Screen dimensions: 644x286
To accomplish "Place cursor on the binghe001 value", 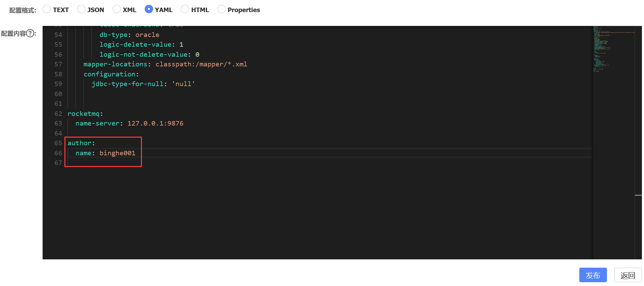I will [x=117, y=153].
